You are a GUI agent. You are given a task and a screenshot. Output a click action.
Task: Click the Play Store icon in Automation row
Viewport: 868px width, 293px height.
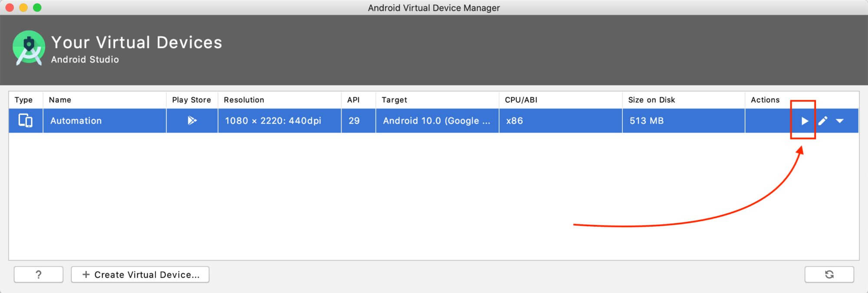coord(192,120)
